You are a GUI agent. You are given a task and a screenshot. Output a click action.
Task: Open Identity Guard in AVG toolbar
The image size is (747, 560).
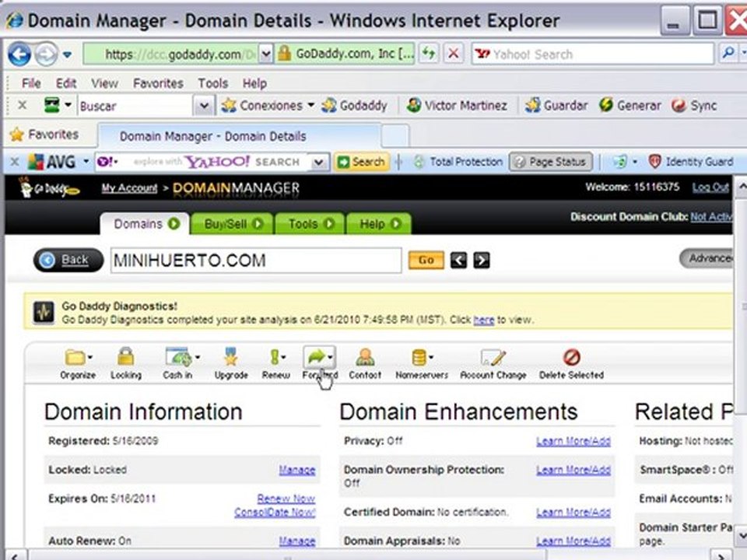(x=691, y=162)
